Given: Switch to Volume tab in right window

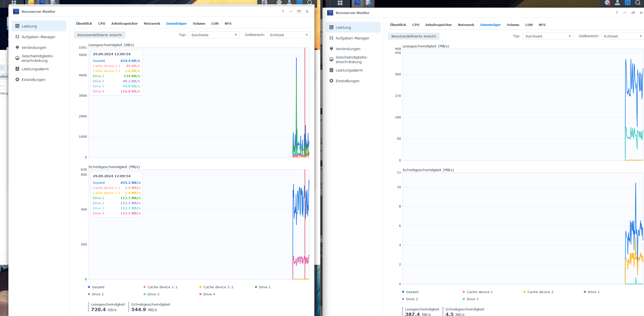Looking at the screenshot, I should pos(513,25).
